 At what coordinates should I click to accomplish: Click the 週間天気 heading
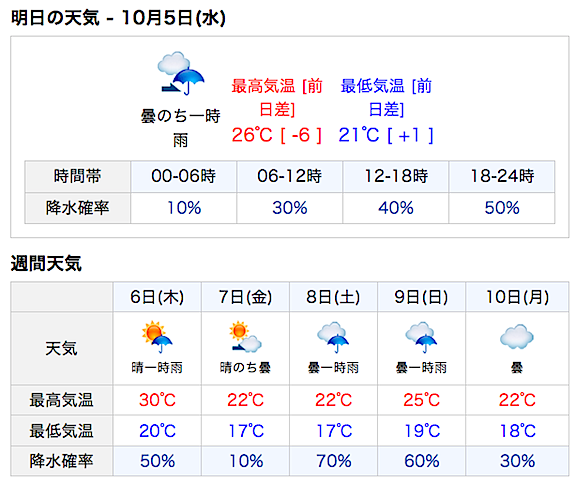46,263
